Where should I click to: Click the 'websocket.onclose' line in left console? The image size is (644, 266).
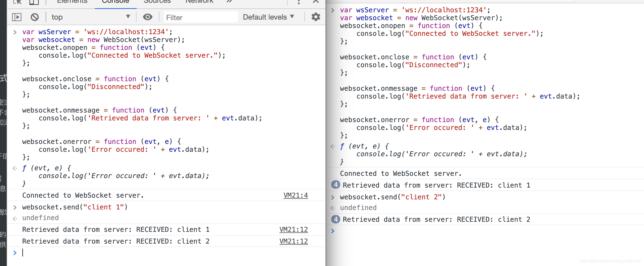coord(95,79)
